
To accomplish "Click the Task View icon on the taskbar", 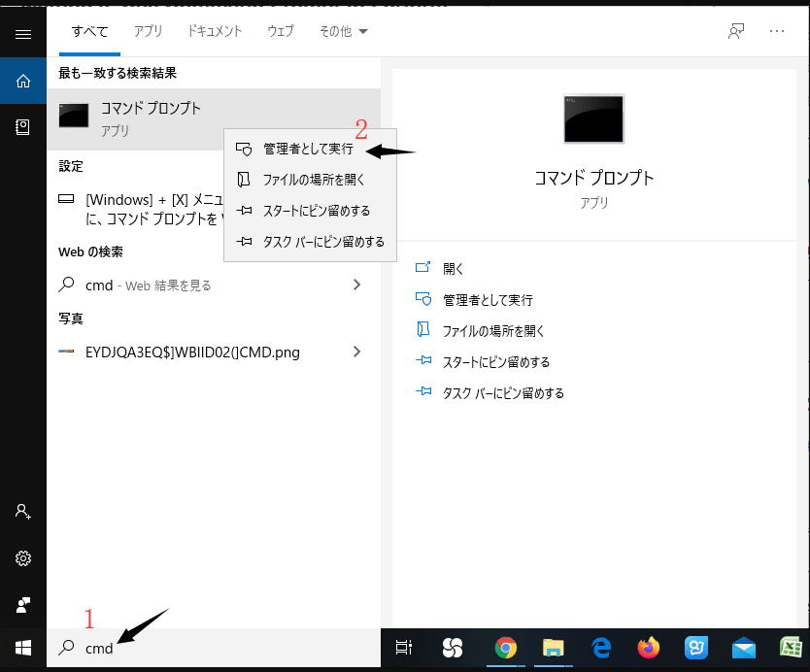I will tap(404, 648).
